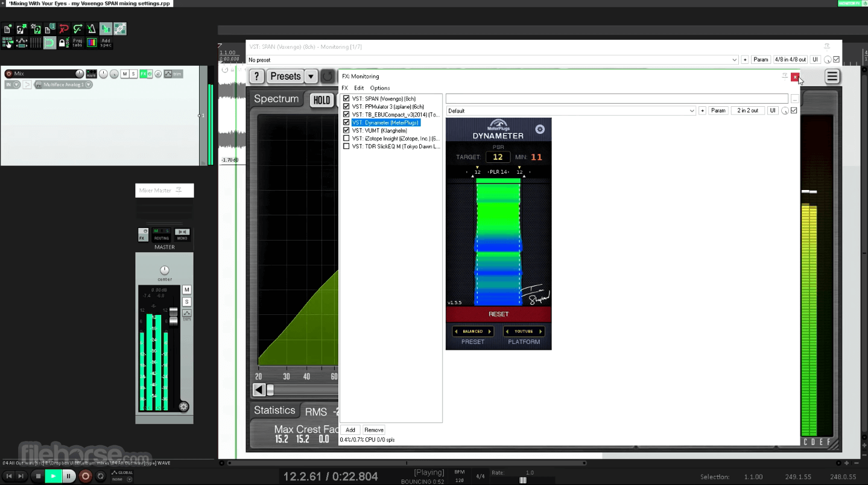Open the Options menu in Monitoring window
Screen dimensions: 868x485
[380, 88]
